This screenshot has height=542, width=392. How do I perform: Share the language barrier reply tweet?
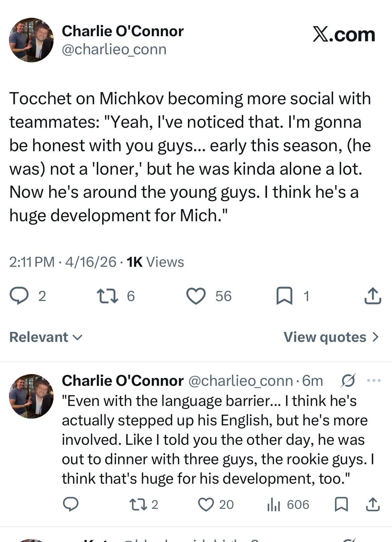pyautogui.click(x=373, y=504)
